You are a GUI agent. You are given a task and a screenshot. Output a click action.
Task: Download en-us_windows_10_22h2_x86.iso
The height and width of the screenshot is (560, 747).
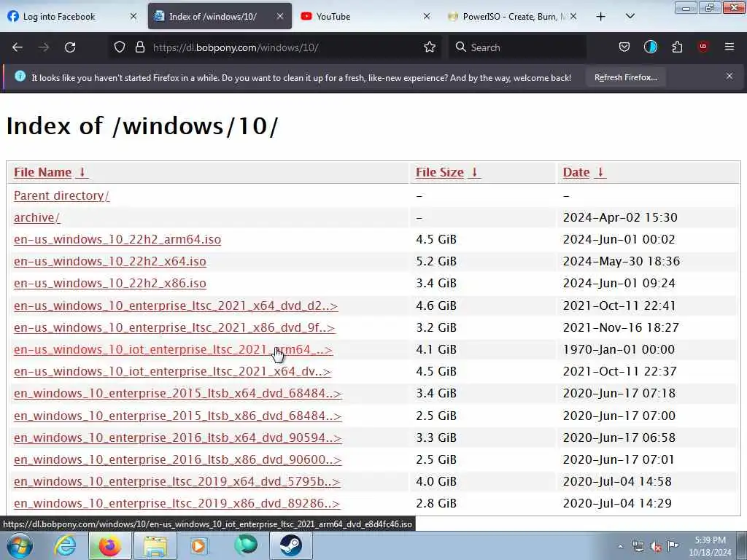[x=110, y=284]
